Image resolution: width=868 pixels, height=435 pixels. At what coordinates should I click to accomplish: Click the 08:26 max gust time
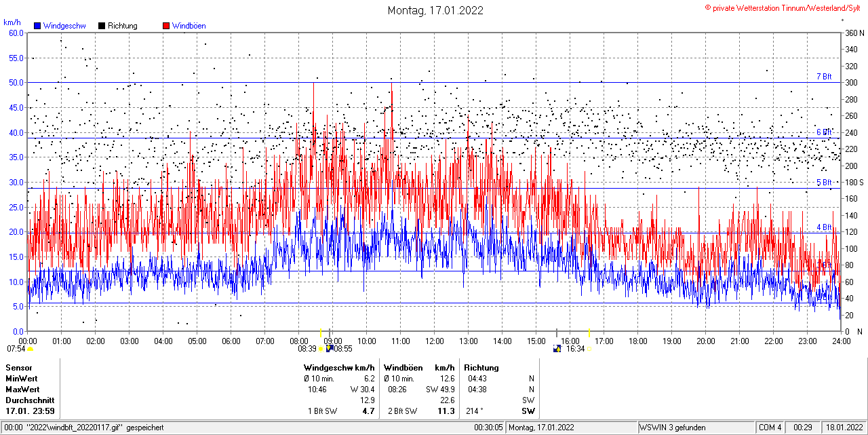point(397,390)
